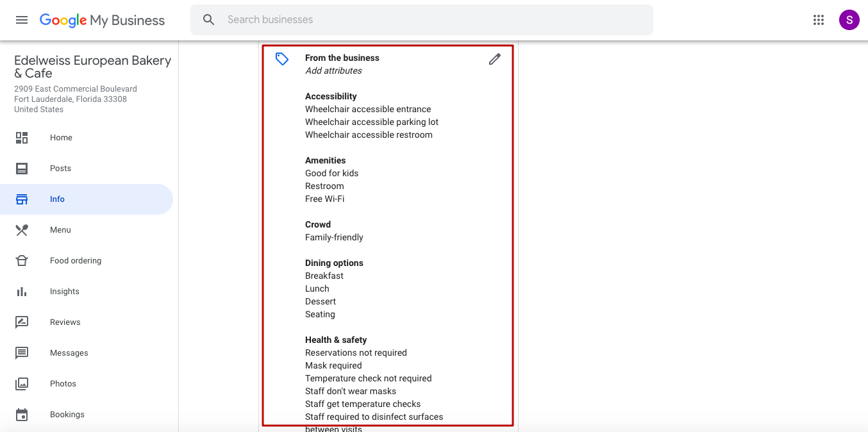
Task: Open the hamburger main menu
Action: coord(22,20)
